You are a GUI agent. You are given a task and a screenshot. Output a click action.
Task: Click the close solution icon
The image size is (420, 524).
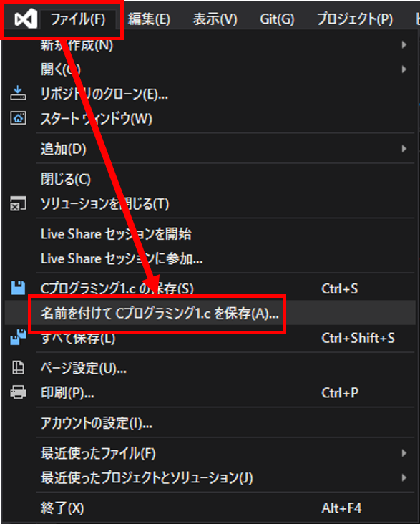pos(18,203)
